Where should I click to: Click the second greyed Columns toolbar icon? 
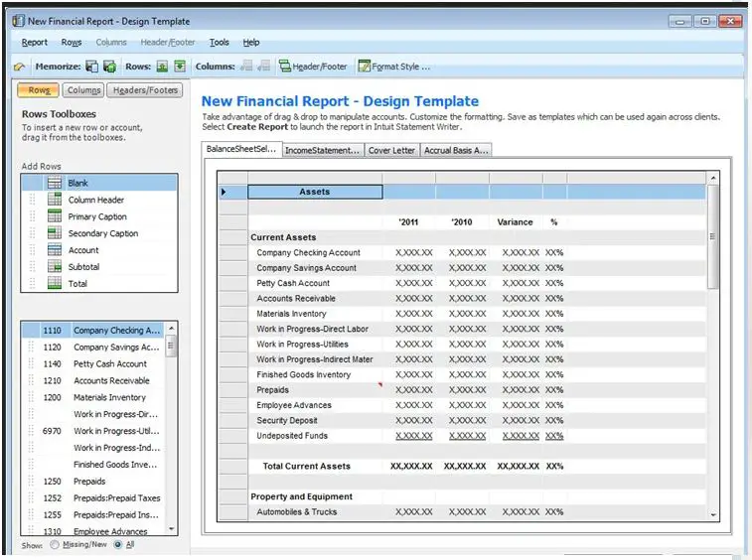click(x=264, y=67)
